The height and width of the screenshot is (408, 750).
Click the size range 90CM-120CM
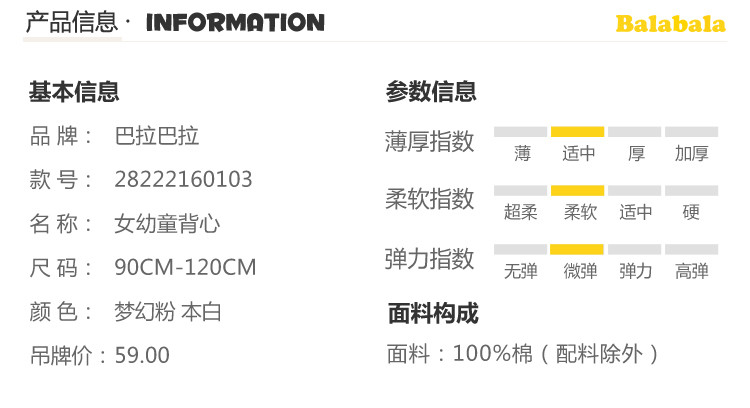click(x=186, y=268)
